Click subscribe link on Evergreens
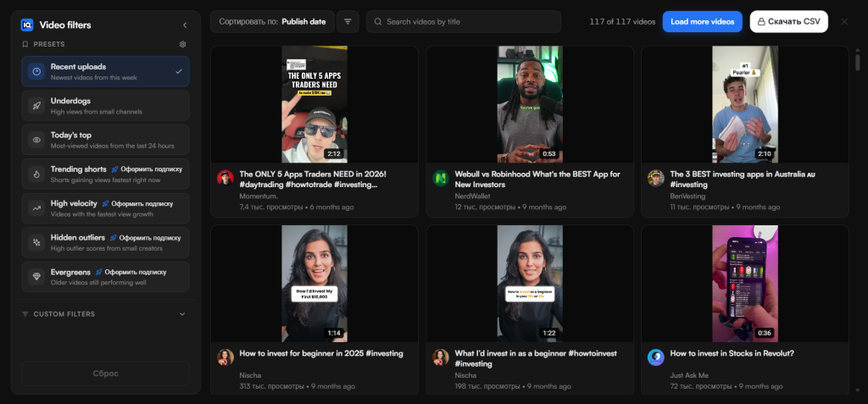Screen dimensions: 868x404 pos(131,272)
